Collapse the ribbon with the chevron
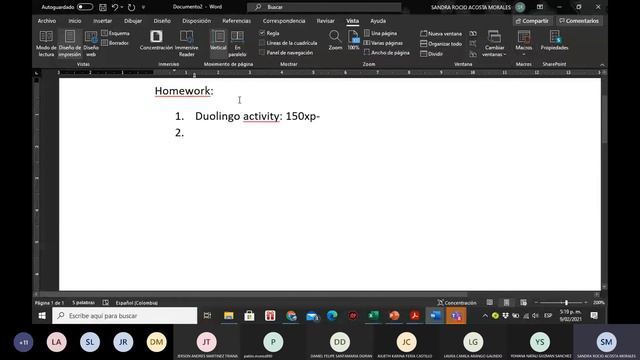The width and height of the screenshot is (640, 360). tap(602, 64)
